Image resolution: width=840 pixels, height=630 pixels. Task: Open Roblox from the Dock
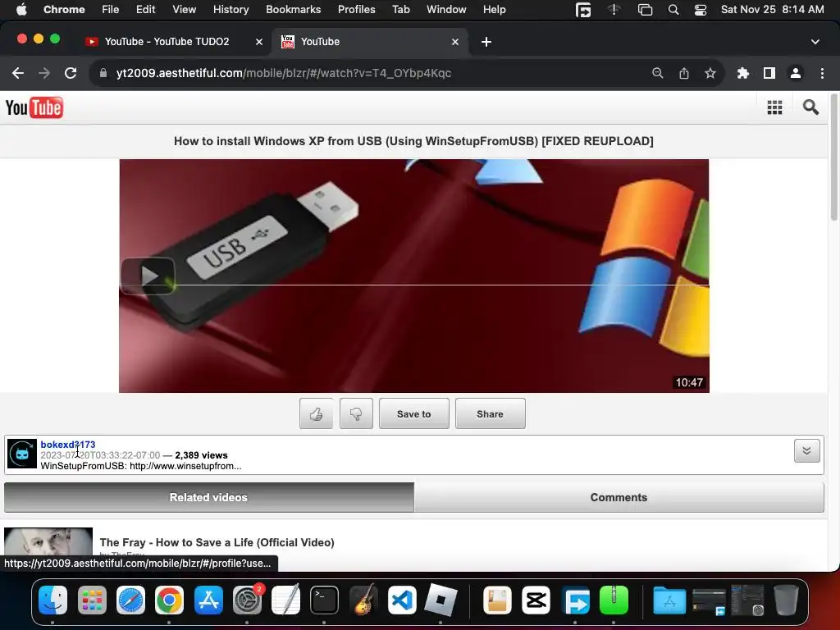[x=441, y=600]
